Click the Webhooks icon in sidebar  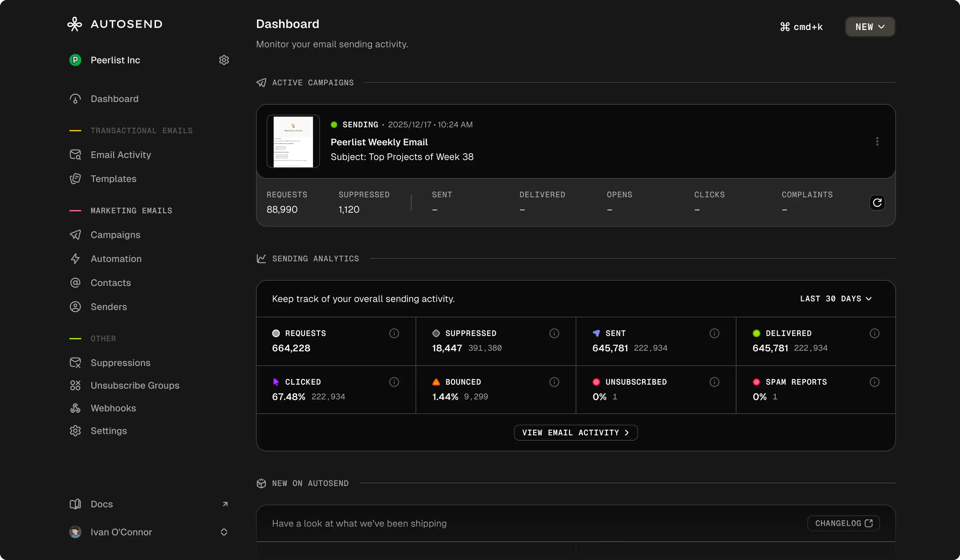75,408
